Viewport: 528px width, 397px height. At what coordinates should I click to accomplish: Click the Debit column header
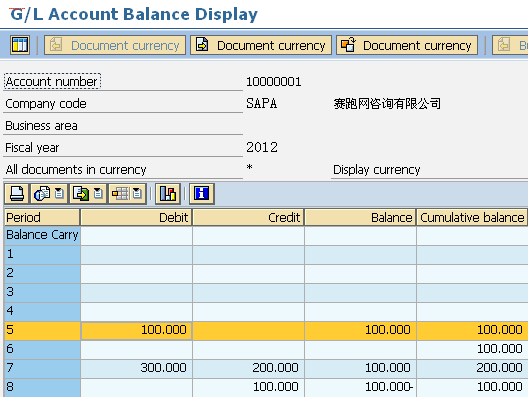[x=136, y=217]
